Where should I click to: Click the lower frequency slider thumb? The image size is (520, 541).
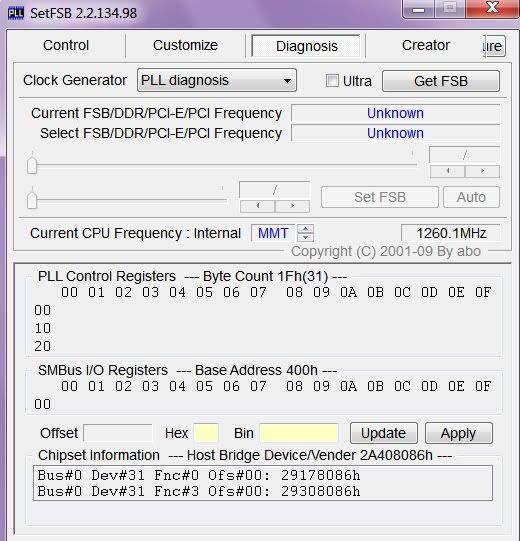point(32,199)
